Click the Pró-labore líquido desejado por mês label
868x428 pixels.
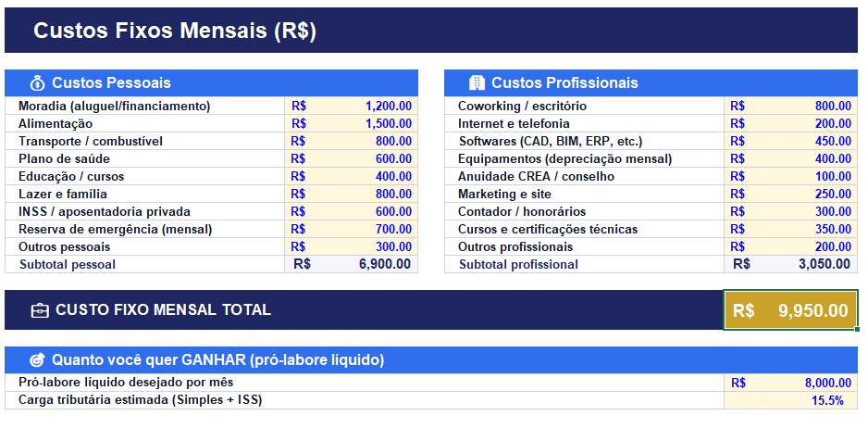click(126, 383)
